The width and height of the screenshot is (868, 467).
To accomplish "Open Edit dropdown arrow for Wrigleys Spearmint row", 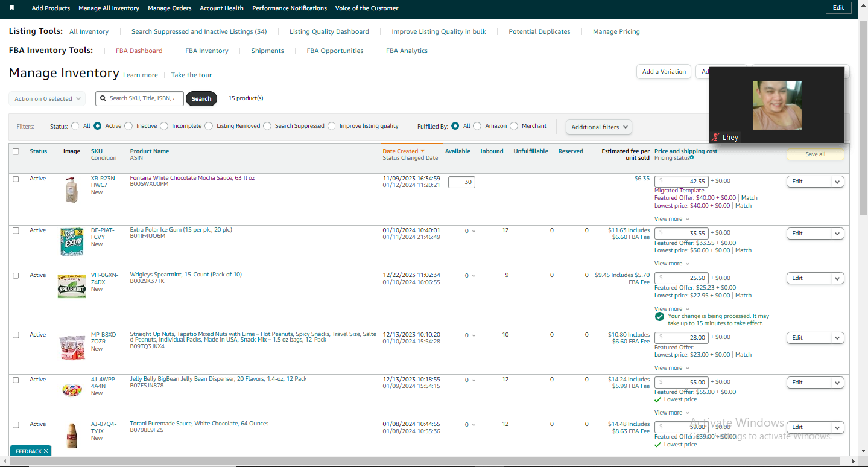I will tap(838, 278).
